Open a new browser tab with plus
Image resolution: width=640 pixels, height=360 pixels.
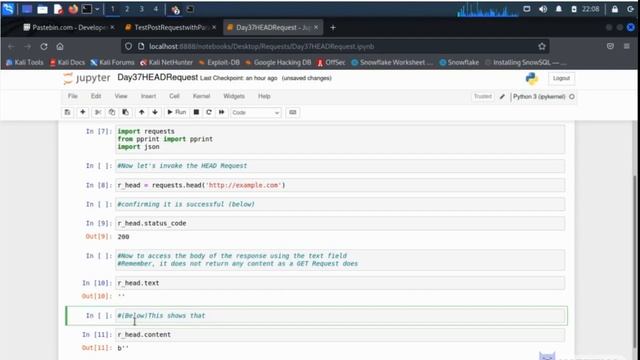pyautogui.click(x=333, y=27)
